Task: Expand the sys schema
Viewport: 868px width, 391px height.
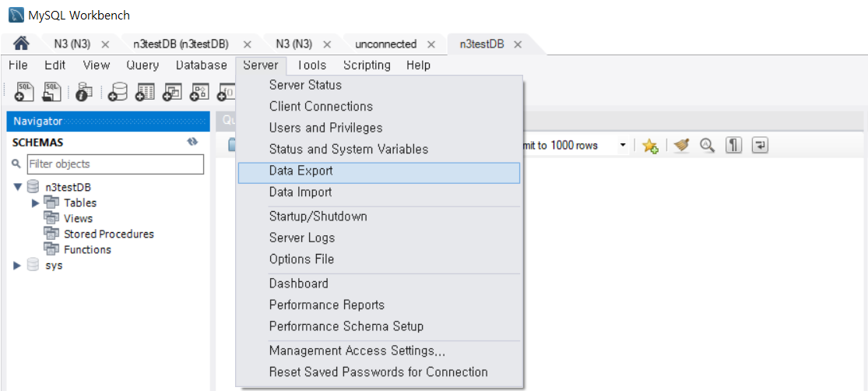Action: click(x=18, y=266)
